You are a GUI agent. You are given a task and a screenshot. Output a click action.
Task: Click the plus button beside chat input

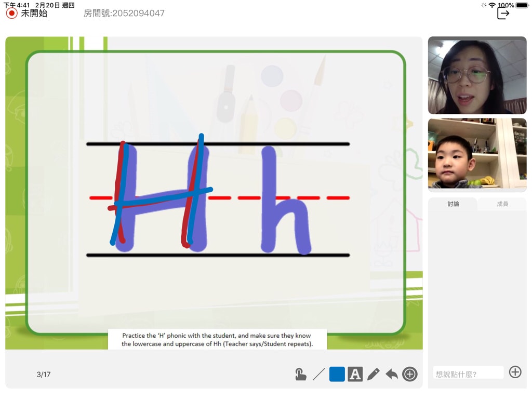(x=515, y=372)
